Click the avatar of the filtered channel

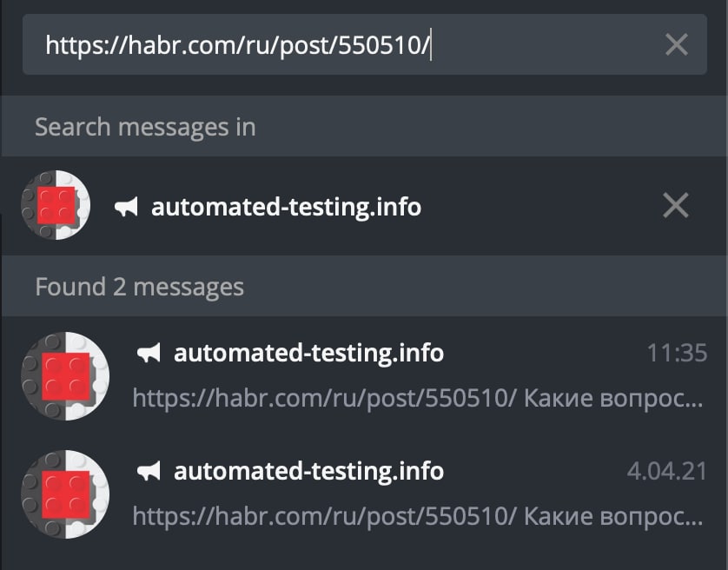point(56,205)
